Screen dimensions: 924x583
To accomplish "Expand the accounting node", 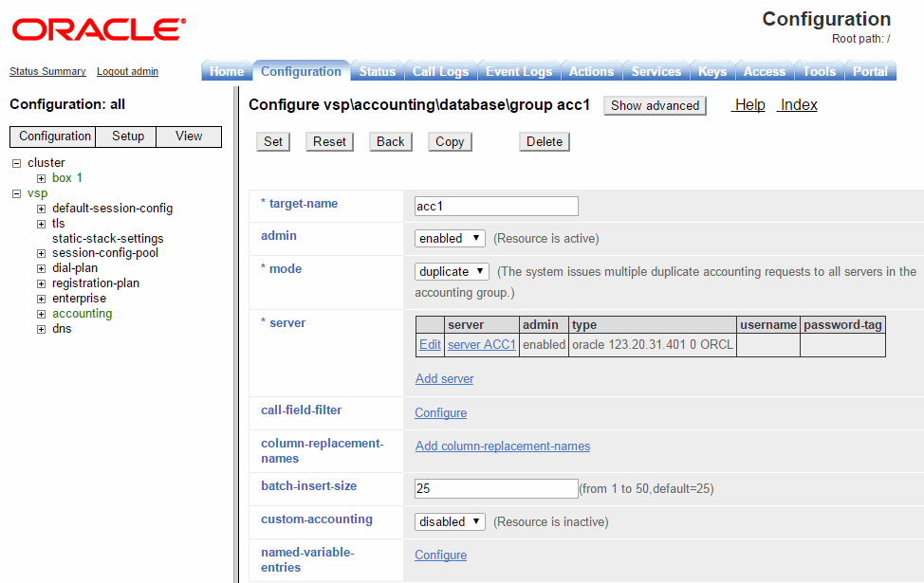I will point(41,315).
